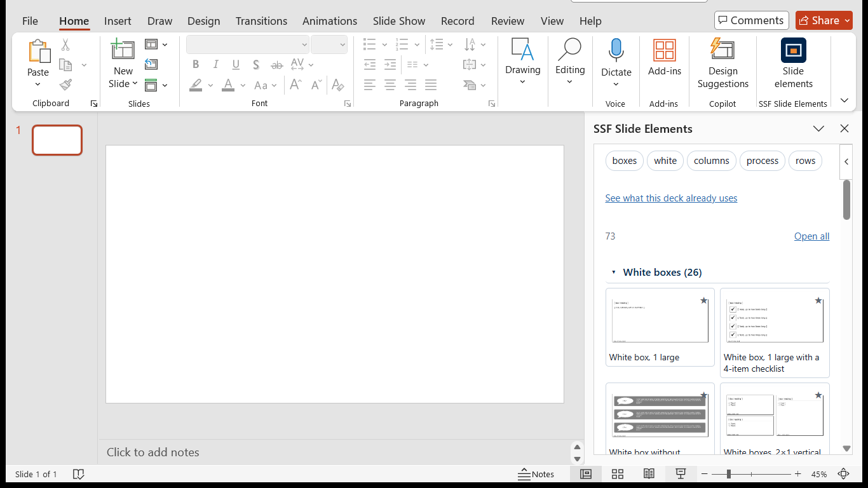Screen dimensions: 868x488
Task: Switch to the Insert tab
Action: tap(118, 21)
